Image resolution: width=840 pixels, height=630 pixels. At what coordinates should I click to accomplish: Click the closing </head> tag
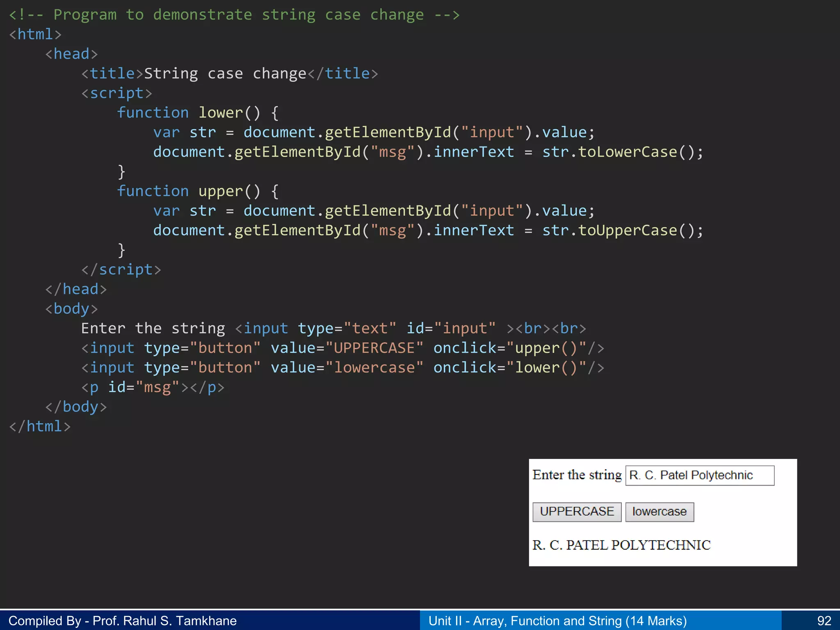click(x=76, y=289)
